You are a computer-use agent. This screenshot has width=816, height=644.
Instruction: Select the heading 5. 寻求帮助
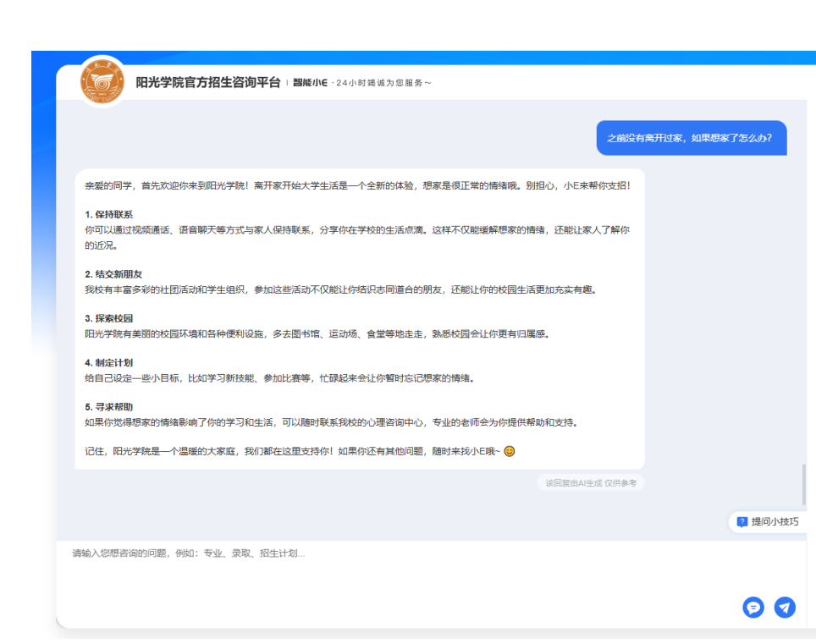(109, 407)
